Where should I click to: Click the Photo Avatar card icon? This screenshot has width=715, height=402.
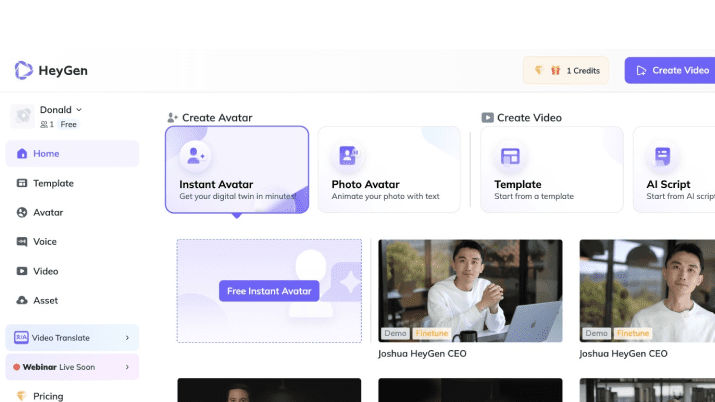(348, 155)
